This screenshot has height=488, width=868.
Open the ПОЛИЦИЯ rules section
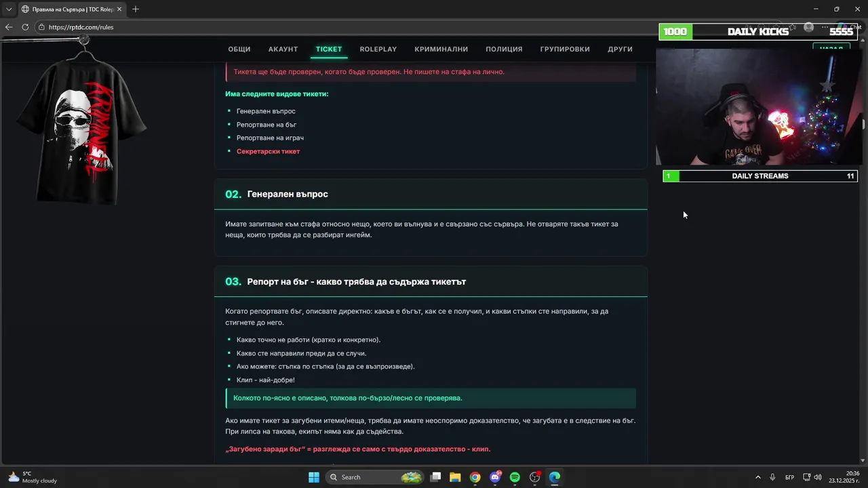click(x=504, y=49)
